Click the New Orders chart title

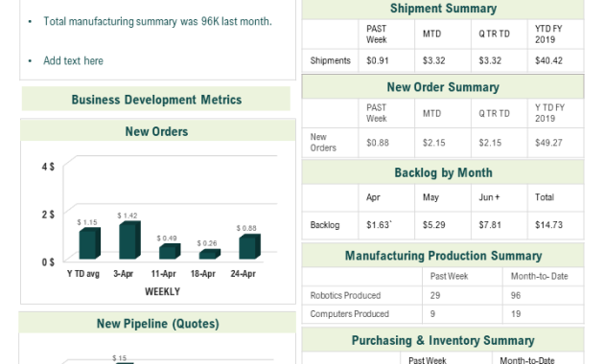tap(156, 131)
